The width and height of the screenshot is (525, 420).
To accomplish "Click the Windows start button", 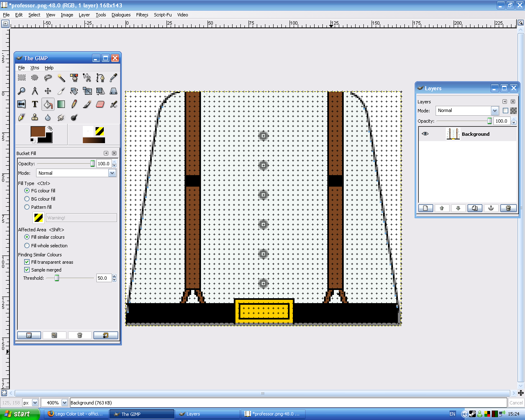I will click(x=19, y=414).
